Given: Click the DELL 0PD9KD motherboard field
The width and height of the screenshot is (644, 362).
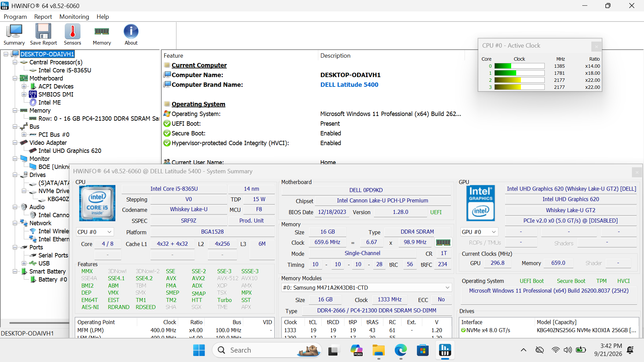Looking at the screenshot, I should click(x=366, y=190).
